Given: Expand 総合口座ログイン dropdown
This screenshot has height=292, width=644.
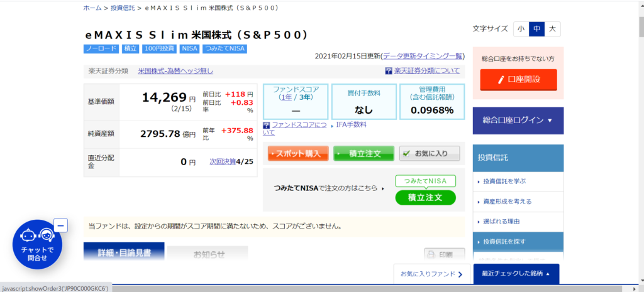Looking at the screenshot, I should pos(518,121).
